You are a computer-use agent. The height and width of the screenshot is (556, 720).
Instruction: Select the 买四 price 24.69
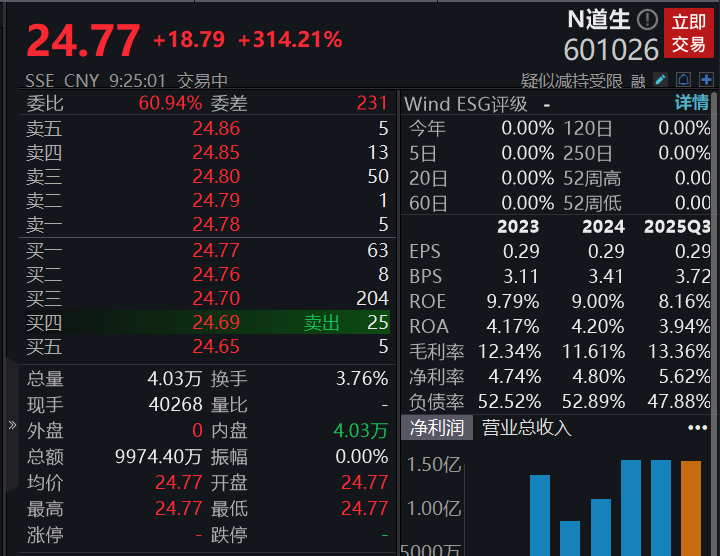tap(216, 322)
